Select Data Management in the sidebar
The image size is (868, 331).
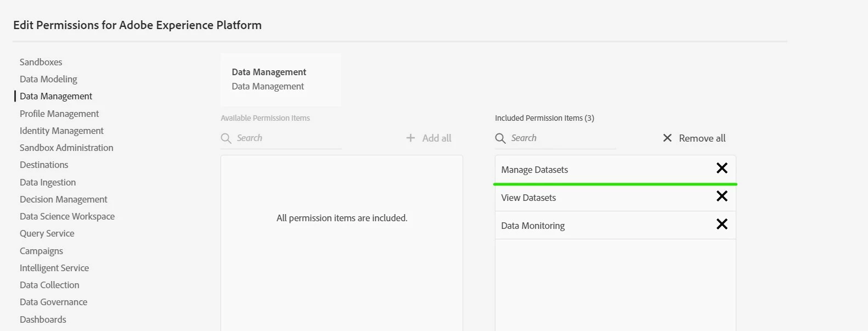56,96
